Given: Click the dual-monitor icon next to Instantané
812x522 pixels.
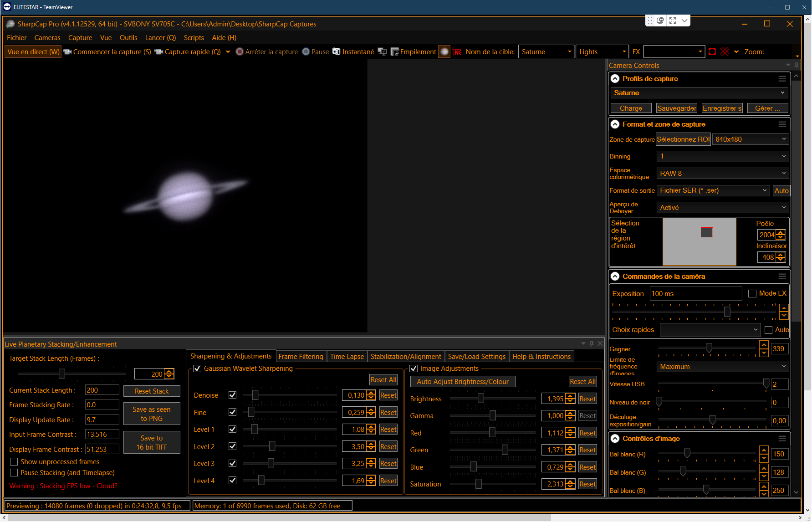Looking at the screenshot, I should pos(383,52).
